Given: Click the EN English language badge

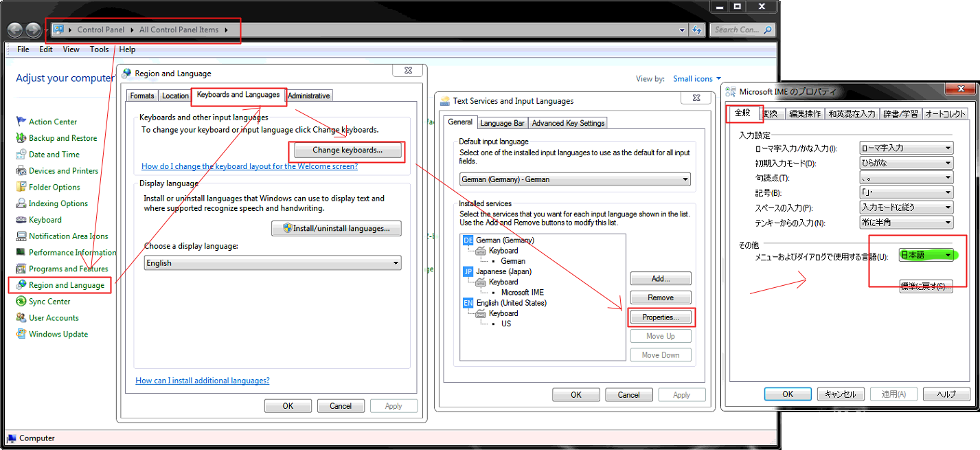Looking at the screenshot, I should tap(468, 302).
